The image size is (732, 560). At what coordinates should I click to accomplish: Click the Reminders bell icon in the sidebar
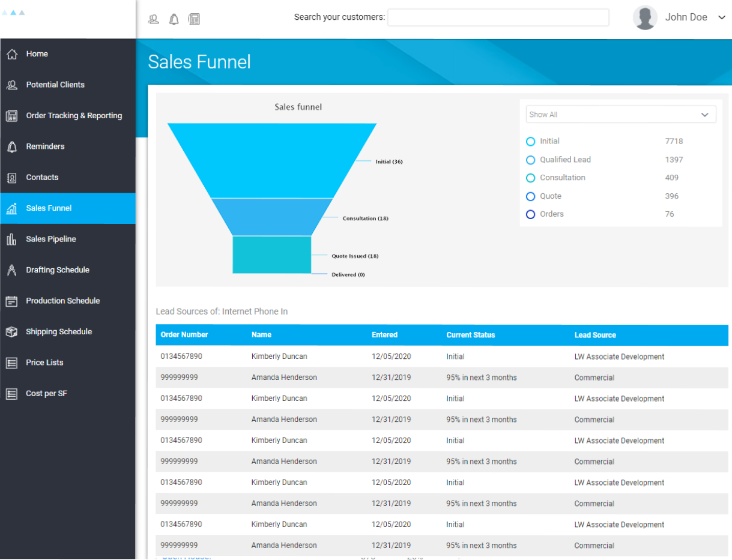[x=13, y=146]
